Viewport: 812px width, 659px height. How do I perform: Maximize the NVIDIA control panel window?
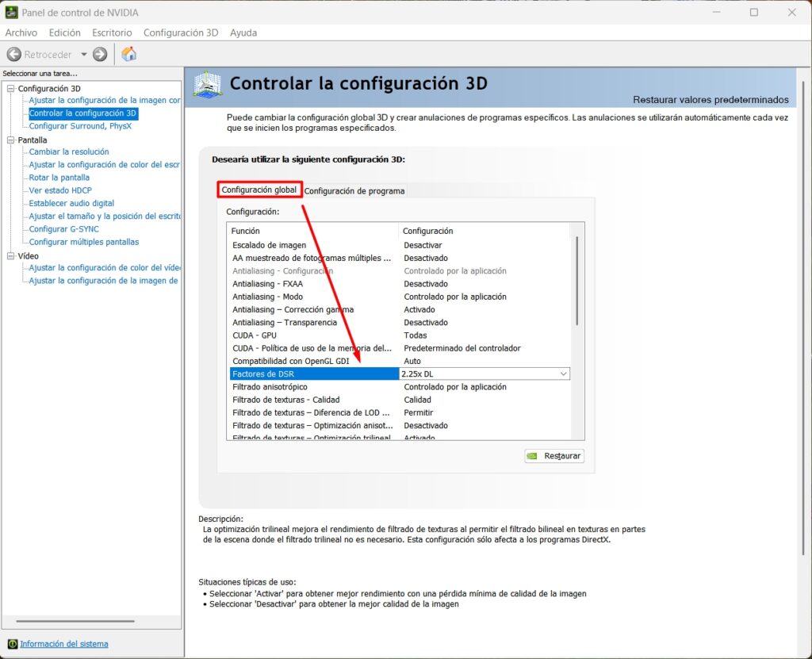pos(754,12)
